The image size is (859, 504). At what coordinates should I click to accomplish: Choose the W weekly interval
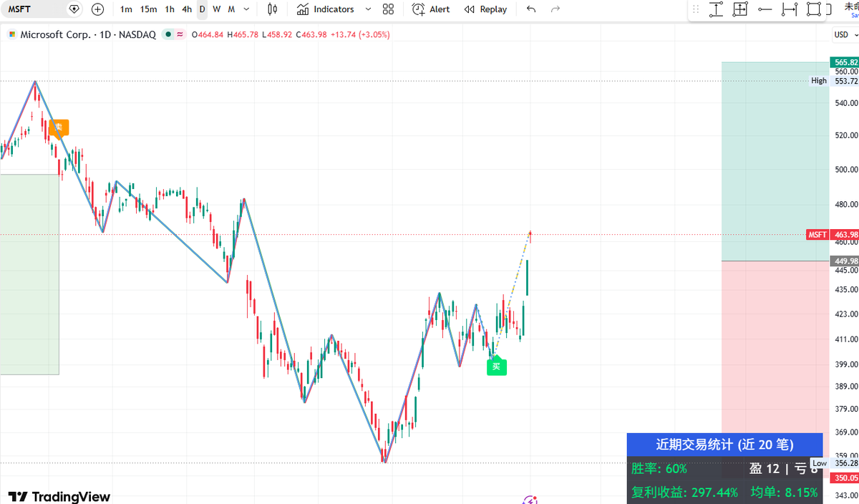(x=216, y=9)
